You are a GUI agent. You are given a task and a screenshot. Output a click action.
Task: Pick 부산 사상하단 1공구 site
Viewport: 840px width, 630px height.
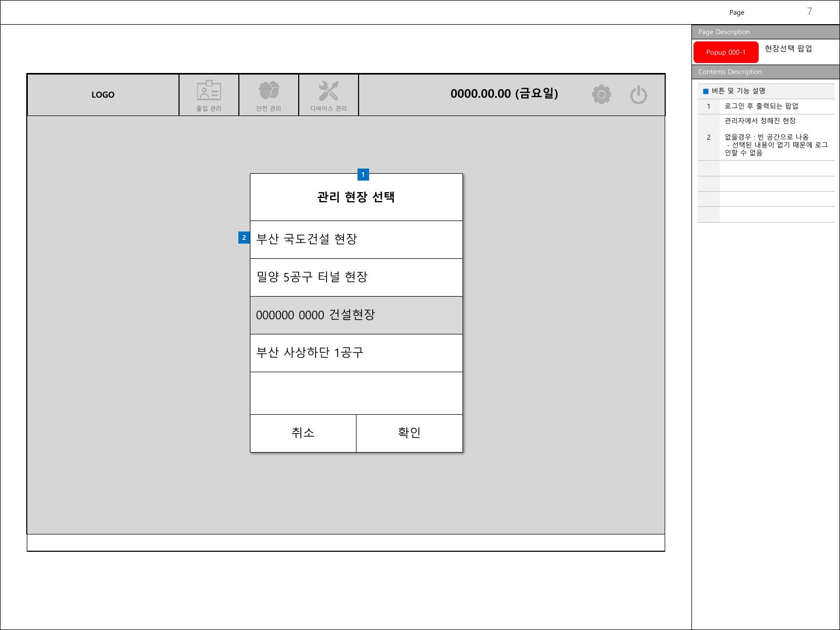click(x=356, y=353)
